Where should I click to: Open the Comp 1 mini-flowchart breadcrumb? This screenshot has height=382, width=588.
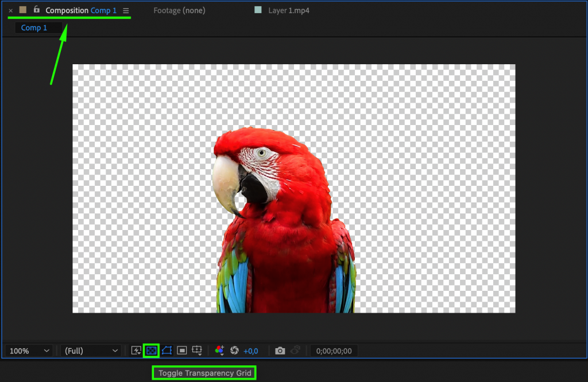point(34,27)
